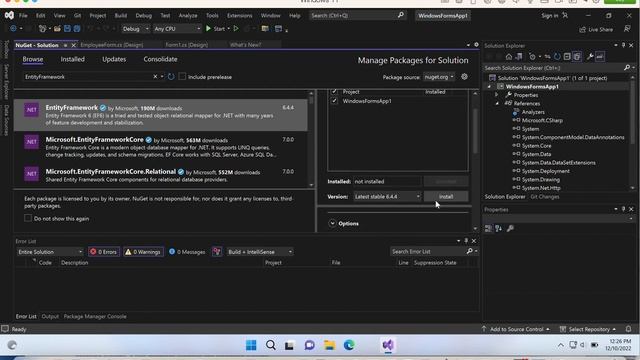Start debugging with the green Start button
This screenshot has width=640, height=360.
click(x=215, y=29)
